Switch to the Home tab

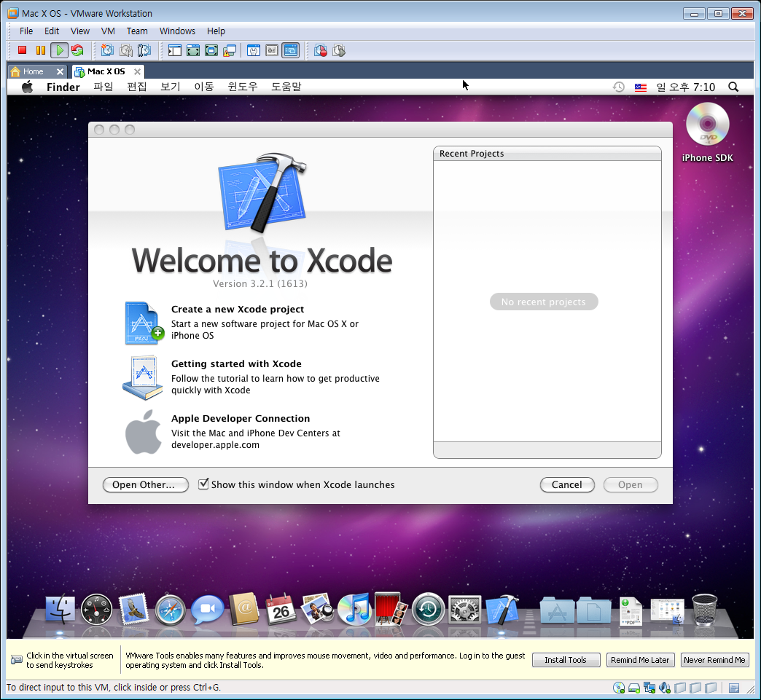[33, 72]
